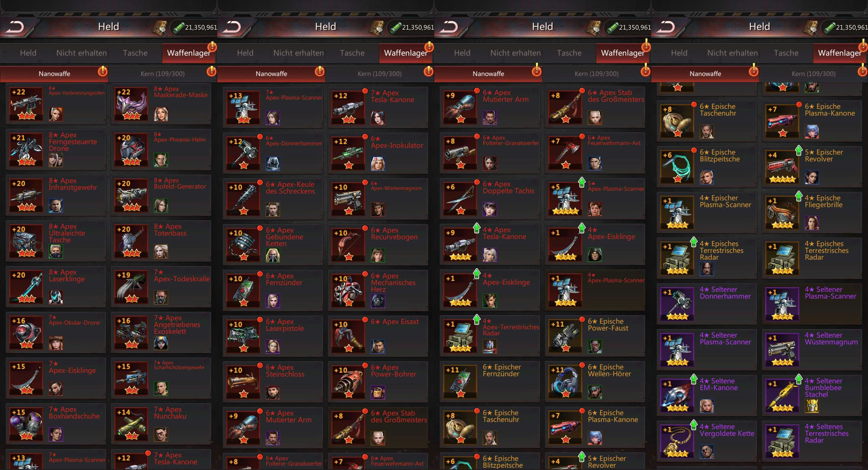Select the Seltene Vergoldete Kette necklace icon
The image size is (868, 470).
[x=677, y=442]
